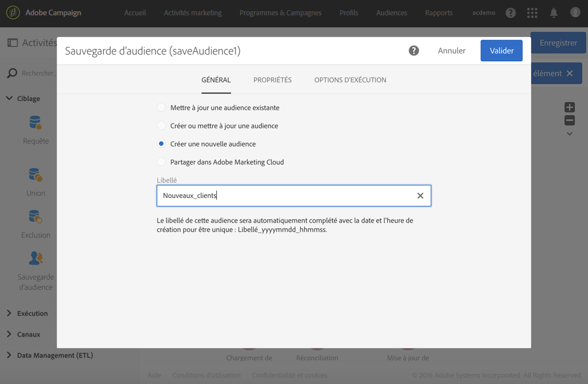The height and width of the screenshot is (384, 588).
Task: Switch to the Propriétés tab
Action: 272,80
